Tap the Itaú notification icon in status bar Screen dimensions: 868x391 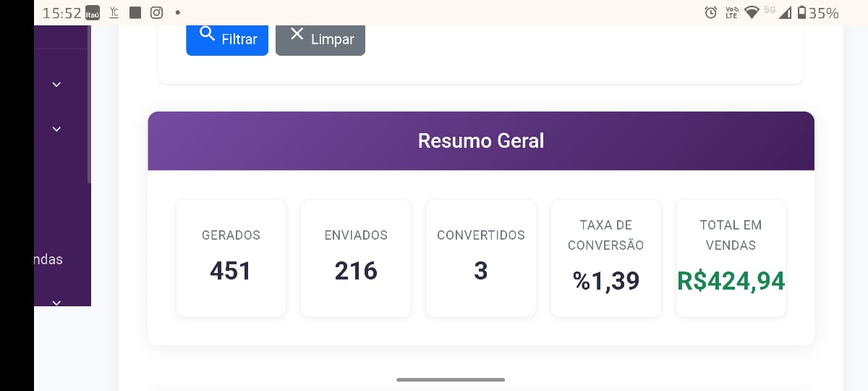pos(93,13)
